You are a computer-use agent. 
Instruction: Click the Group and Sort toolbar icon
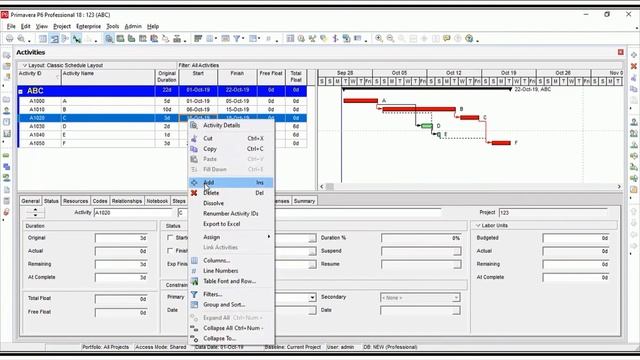pyautogui.click(x=253, y=39)
